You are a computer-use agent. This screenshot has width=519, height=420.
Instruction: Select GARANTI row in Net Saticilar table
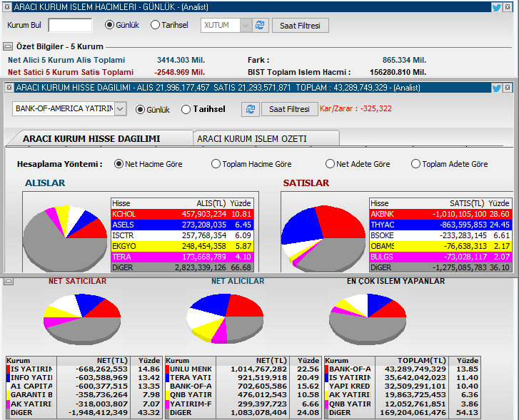[84, 395]
